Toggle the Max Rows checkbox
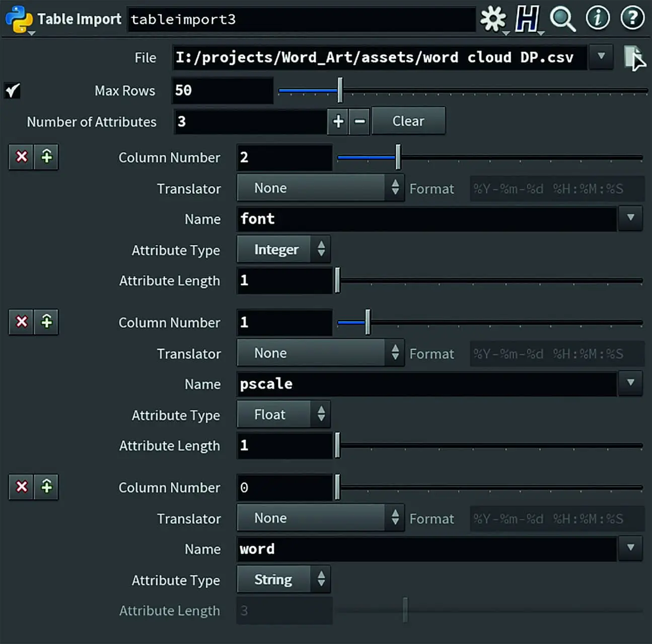The image size is (652, 644). pos(12,91)
